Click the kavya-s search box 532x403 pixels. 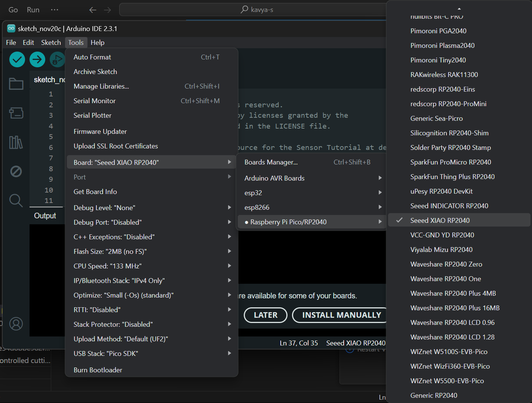253,10
